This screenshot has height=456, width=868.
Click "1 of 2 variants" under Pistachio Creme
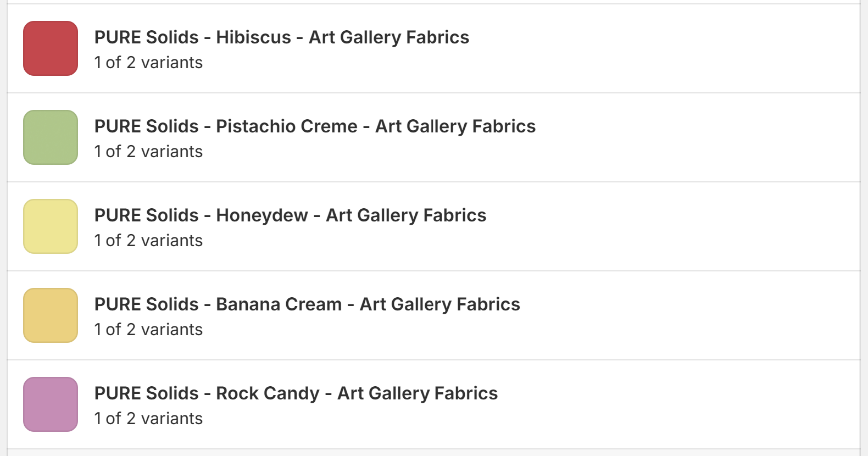click(x=148, y=152)
